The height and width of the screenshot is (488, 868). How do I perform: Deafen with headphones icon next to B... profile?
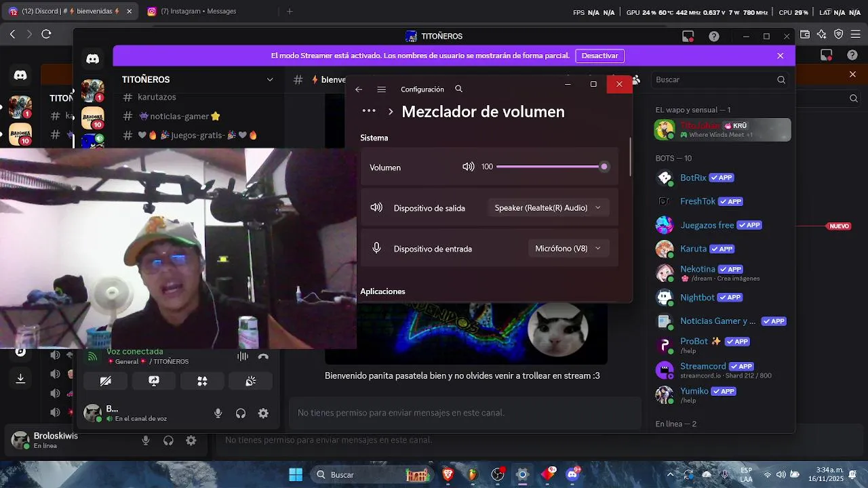[241, 413]
